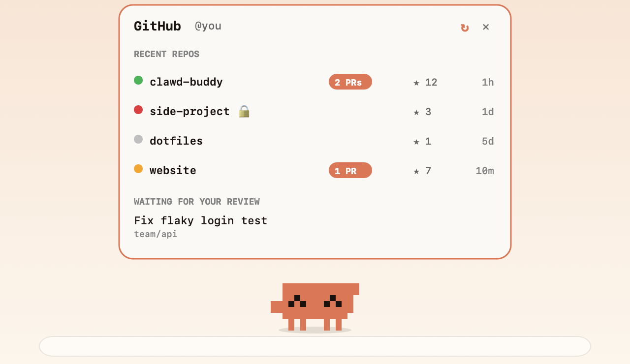Click the "WAITING FOR YOUR REVIEW" heading
Screen dimensions: 630x364
pos(197,202)
